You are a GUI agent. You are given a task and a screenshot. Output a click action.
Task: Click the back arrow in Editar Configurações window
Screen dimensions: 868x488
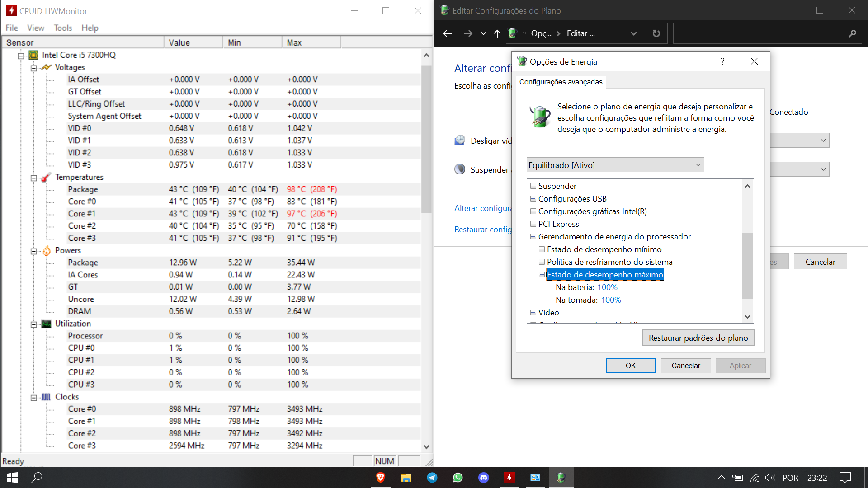coord(448,33)
